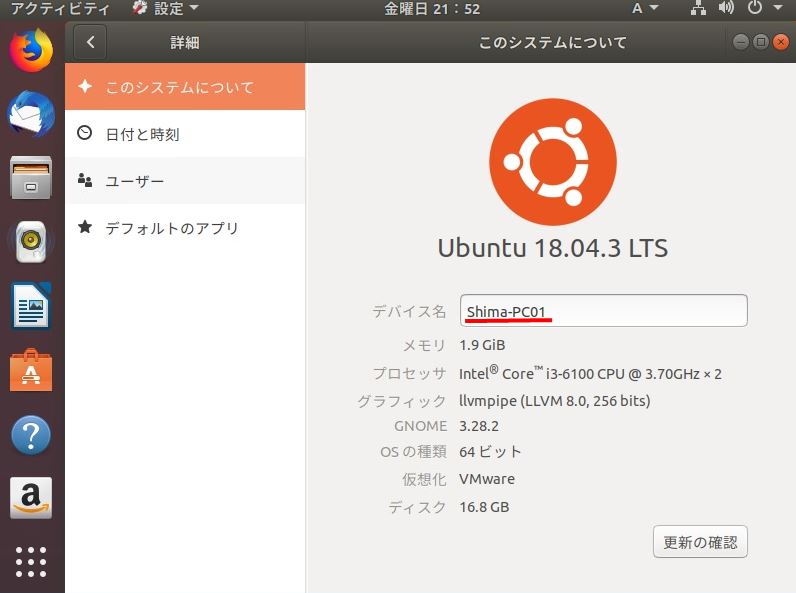Click the sparkle icon beside このシステムについて
Viewport: 796px width, 593px height.
(85, 86)
